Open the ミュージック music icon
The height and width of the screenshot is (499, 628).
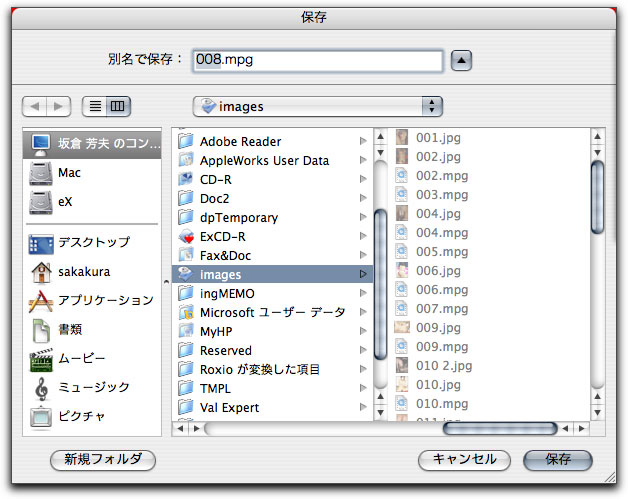(41, 388)
